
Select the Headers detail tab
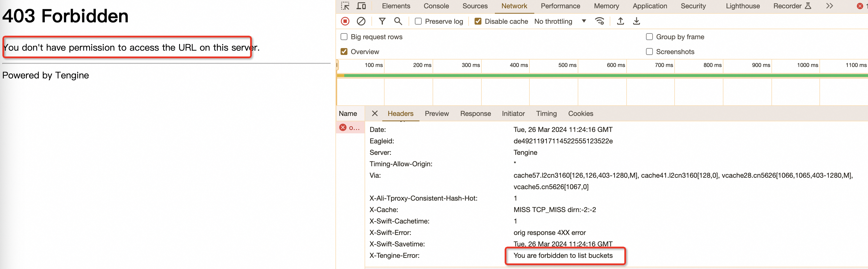(x=400, y=113)
